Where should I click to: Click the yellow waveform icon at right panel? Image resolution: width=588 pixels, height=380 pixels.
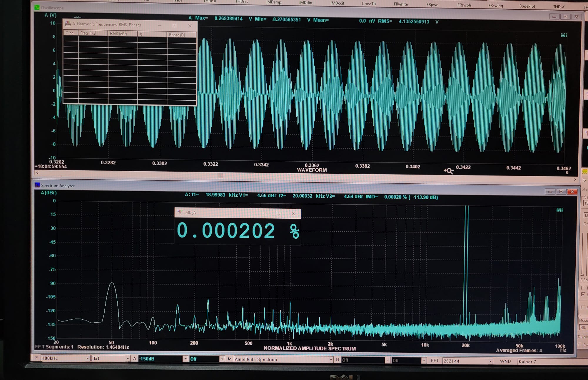pos(585,171)
